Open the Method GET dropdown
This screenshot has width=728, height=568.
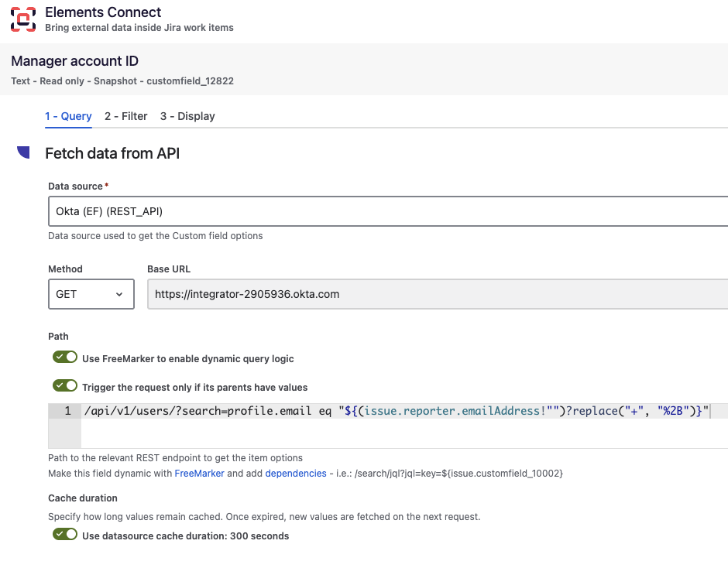point(91,294)
